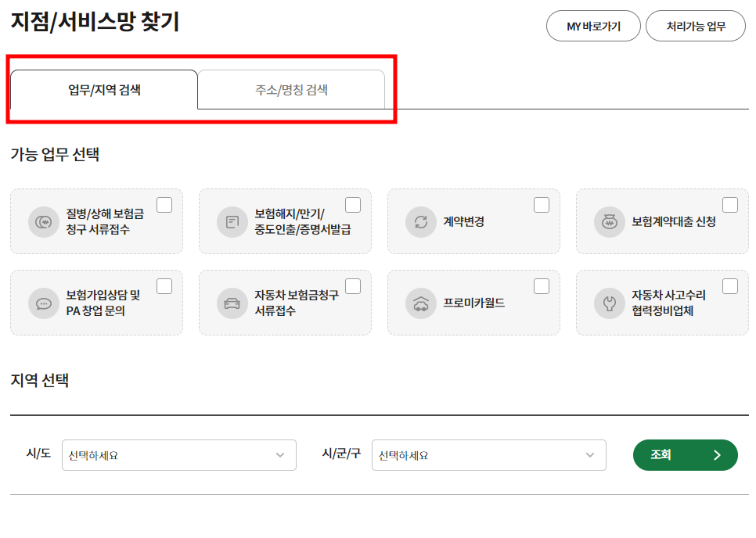The image size is (756, 538).
Task: Select the speech bubble icon for 보험가입상담
Action: click(44, 303)
